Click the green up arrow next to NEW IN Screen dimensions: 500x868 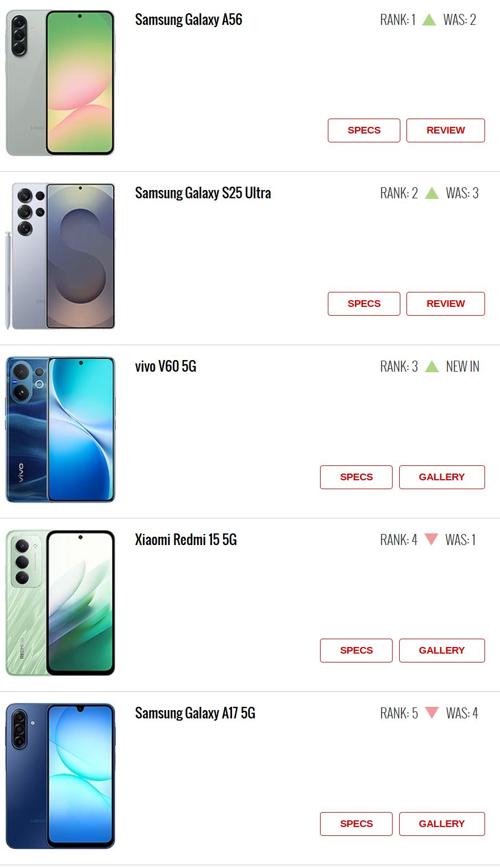tap(432, 367)
